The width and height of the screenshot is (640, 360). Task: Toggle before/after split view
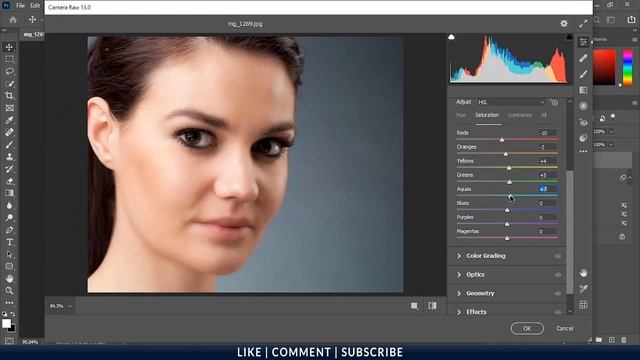point(432,306)
